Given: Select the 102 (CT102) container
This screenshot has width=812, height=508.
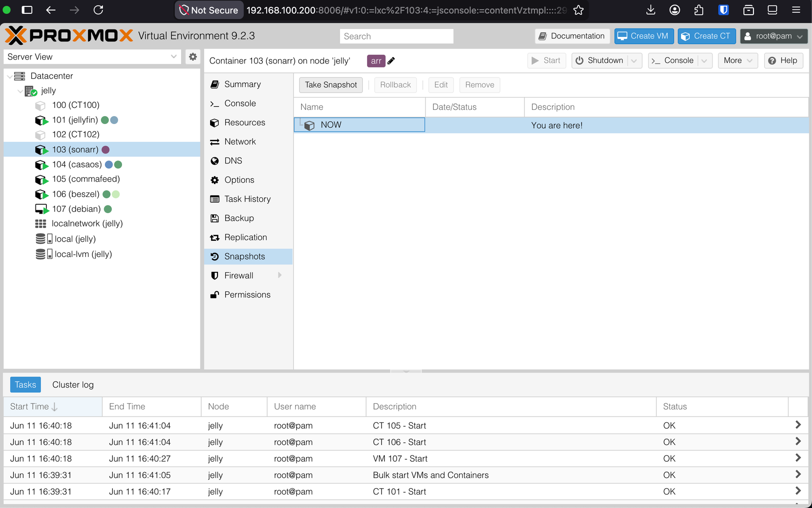Looking at the screenshot, I should 102,134.
